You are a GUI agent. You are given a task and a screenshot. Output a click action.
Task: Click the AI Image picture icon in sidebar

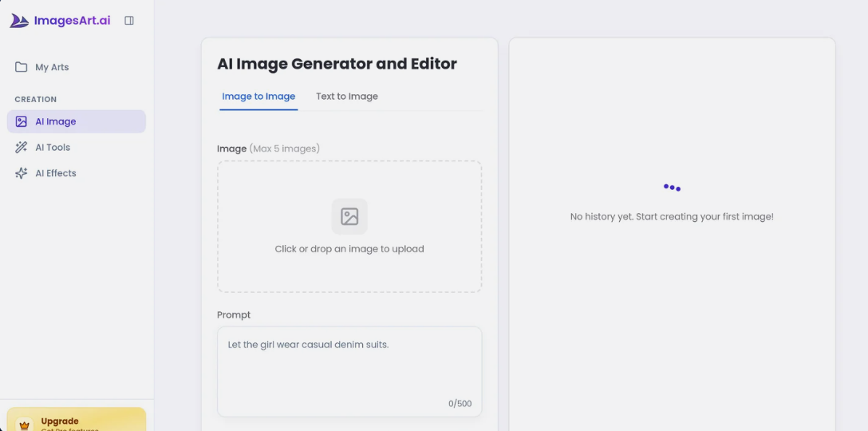pyautogui.click(x=22, y=122)
